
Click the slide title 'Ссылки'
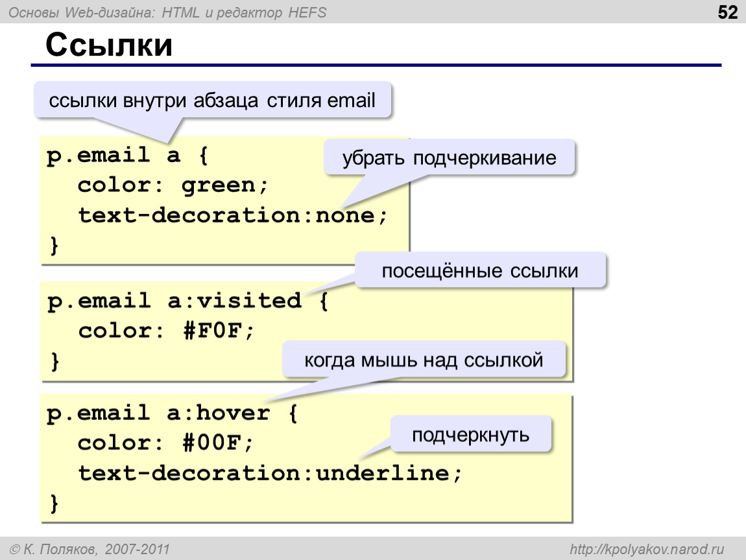coord(108,45)
